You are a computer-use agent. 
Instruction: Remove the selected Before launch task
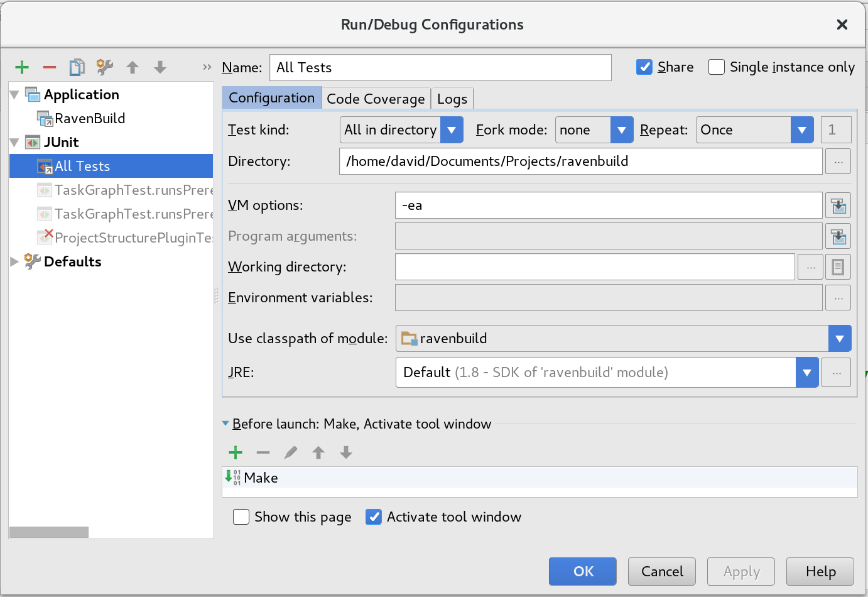click(x=263, y=452)
